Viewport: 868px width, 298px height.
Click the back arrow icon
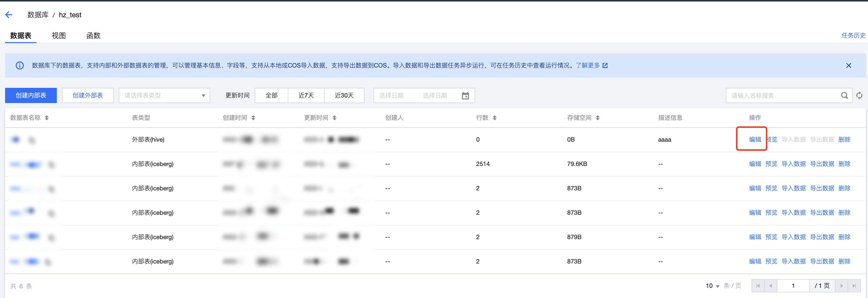click(9, 14)
